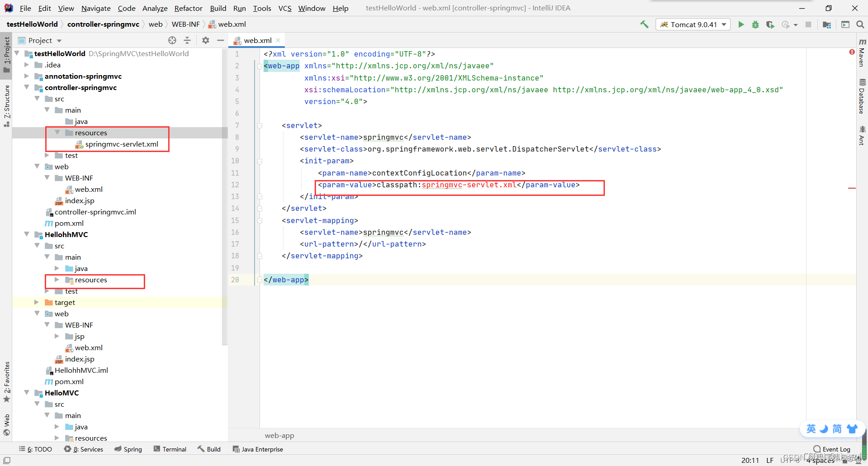The image size is (868, 466).
Task: Click the red error stripe mark near line 12
Action: click(x=852, y=188)
